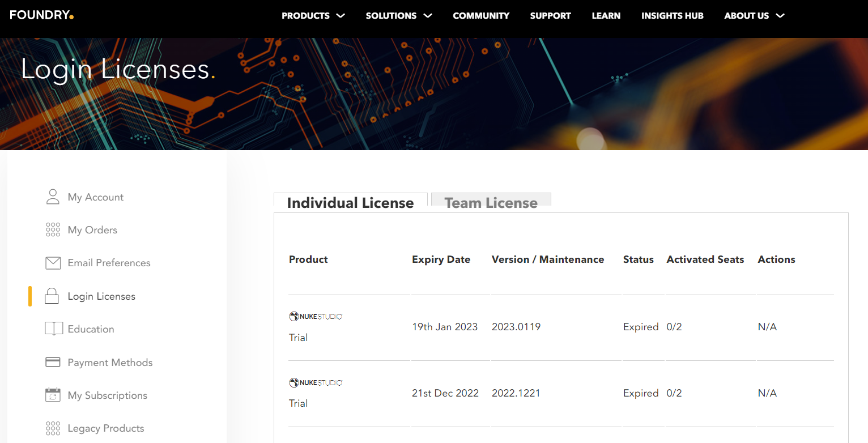Click the Activated Seats column header
Image resolution: width=868 pixels, height=443 pixels.
pyautogui.click(x=705, y=259)
